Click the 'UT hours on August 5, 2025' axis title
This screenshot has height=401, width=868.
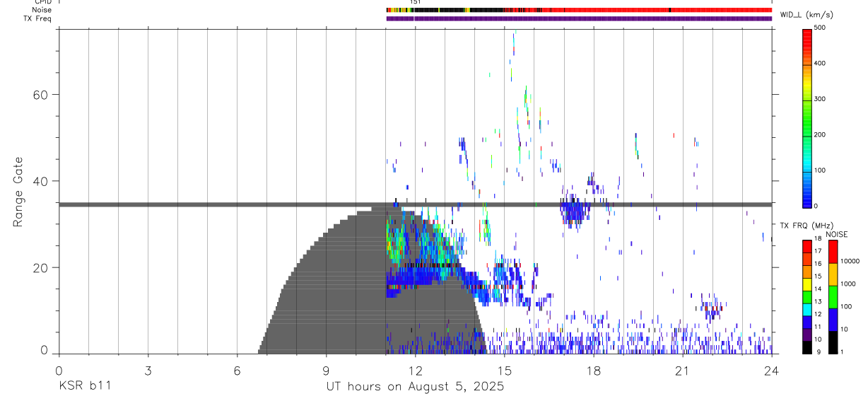(415, 386)
